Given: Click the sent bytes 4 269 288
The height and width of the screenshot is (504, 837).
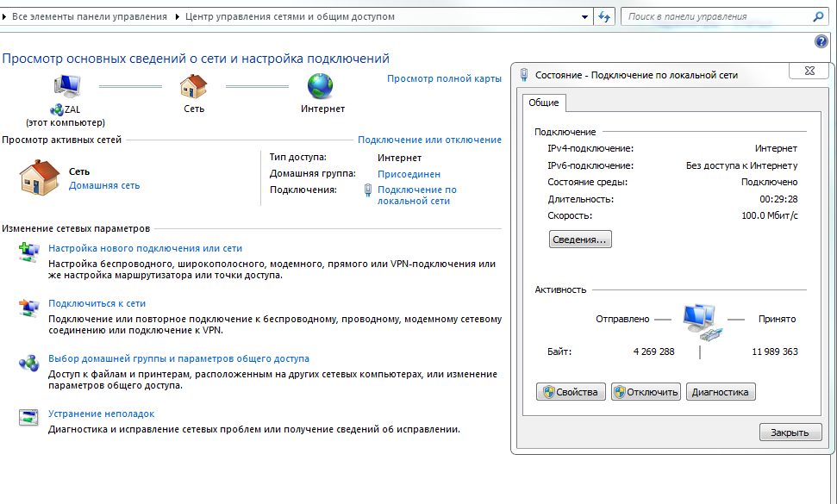Looking at the screenshot, I should tap(654, 352).
